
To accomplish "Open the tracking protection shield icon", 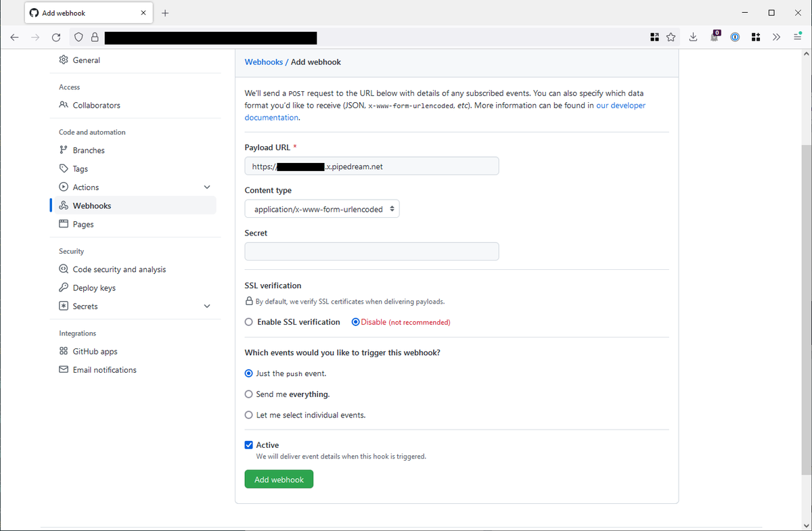I will pos(78,37).
